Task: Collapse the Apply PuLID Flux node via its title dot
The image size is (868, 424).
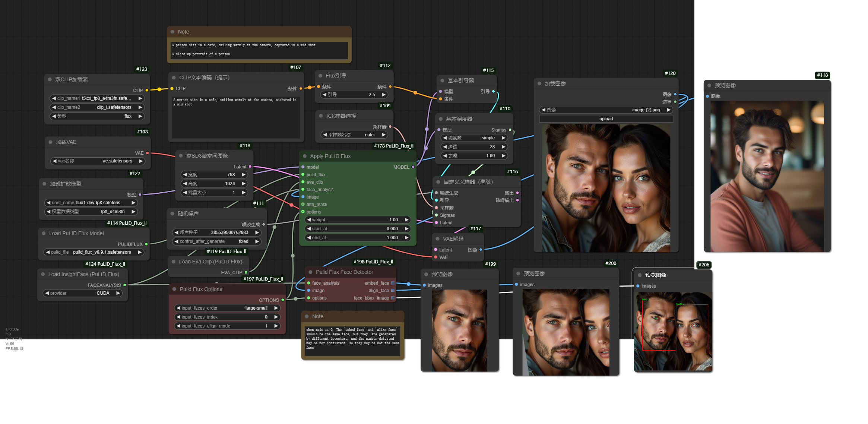Action: 305,156
